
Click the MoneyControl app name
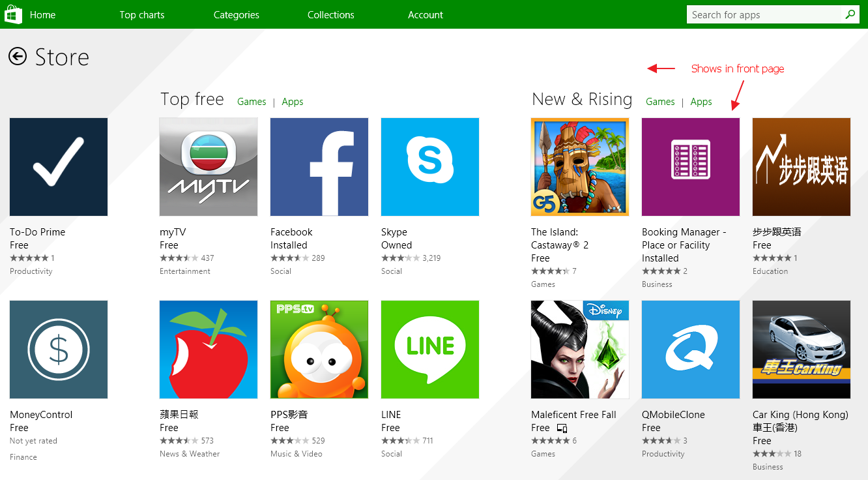click(x=41, y=415)
